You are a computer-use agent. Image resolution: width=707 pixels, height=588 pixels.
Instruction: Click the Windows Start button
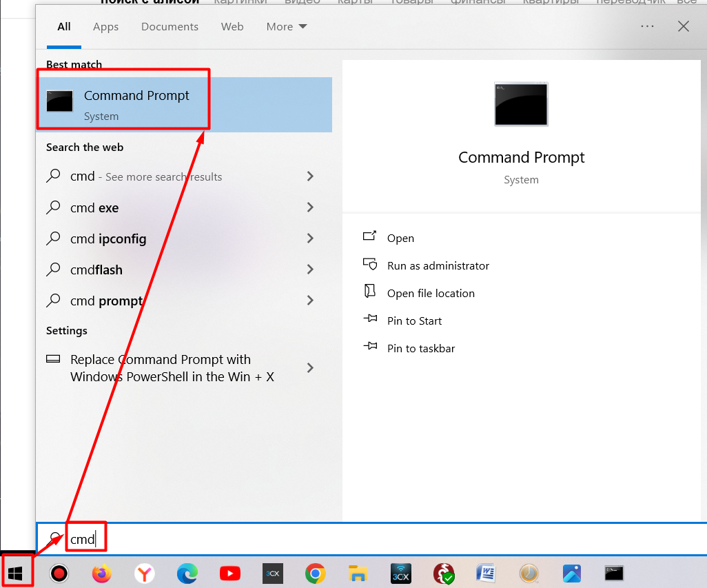[x=17, y=572]
